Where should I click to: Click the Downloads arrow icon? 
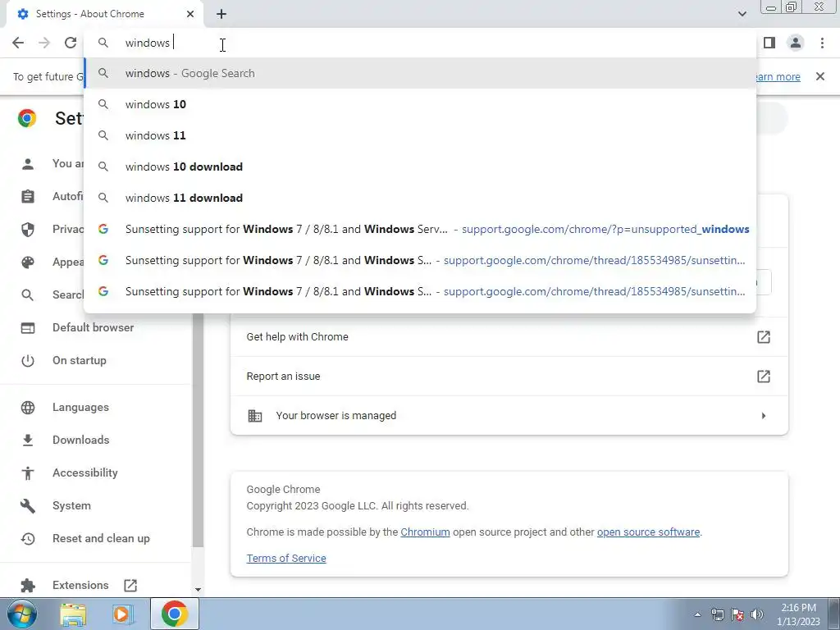27,440
